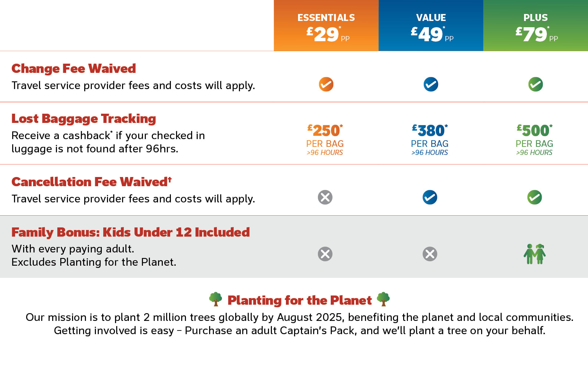The height and width of the screenshot is (368, 588).
Task: Click the blue Cancellation Fee Waived checkmark
Action: tap(430, 197)
